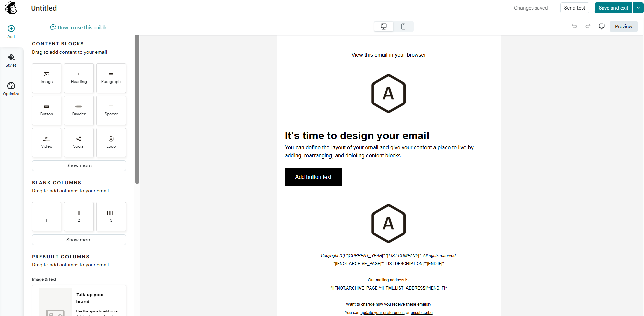The height and width of the screenshot is (316, 644).
Task: Select the Image content block
Action: pos(46,78)
